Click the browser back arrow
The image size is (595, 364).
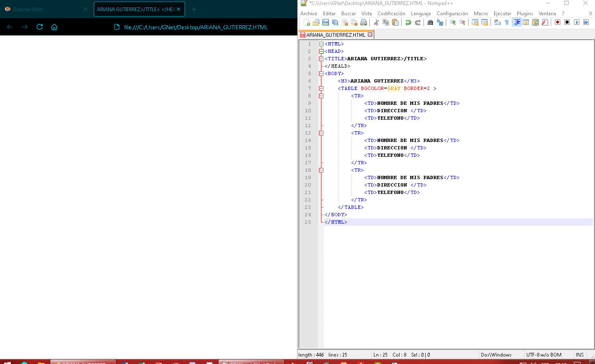10,27
